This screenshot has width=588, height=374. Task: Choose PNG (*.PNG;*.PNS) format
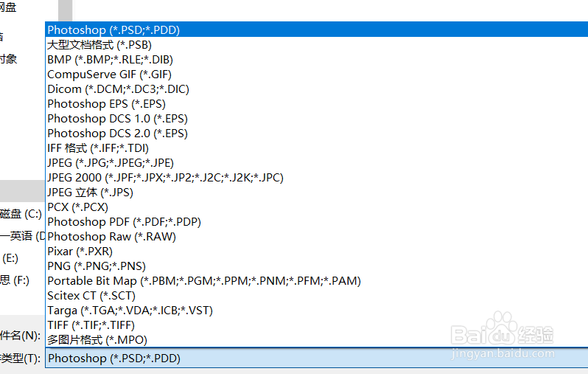[x=317, y=266]
